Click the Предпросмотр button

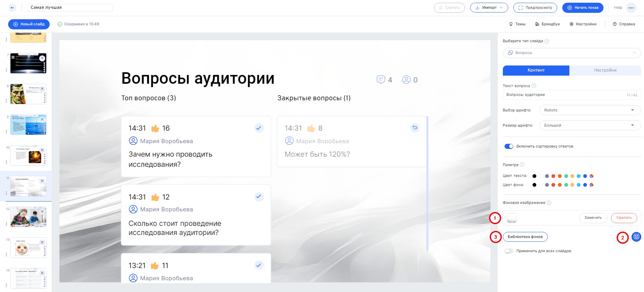[x=535, y=7]
